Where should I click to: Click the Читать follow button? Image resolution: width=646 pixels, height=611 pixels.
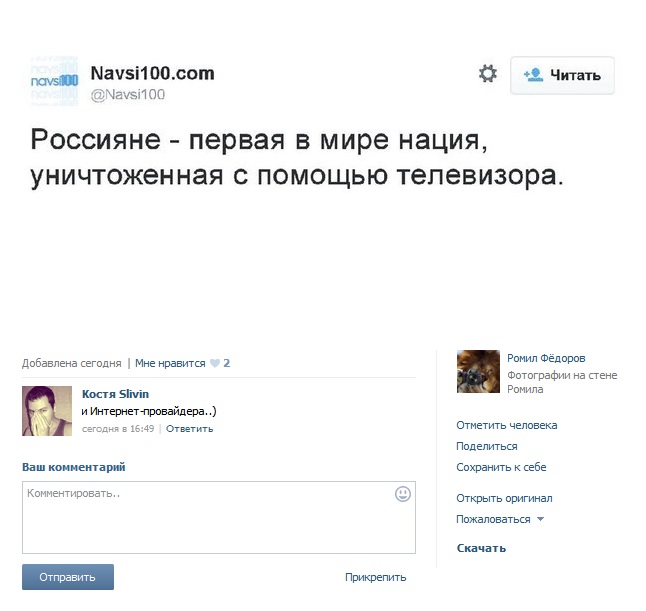562,75
